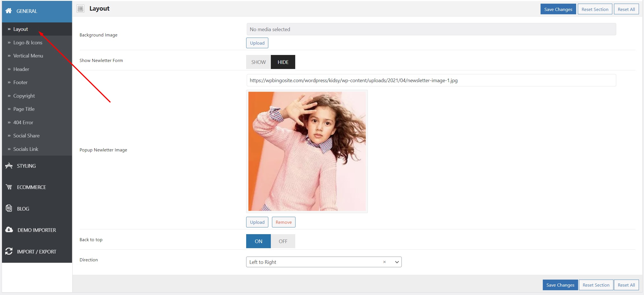Click the Blog document icon
Image resolution: width=644 pixels, height=295 pixels.
click(x=9, y=208)
